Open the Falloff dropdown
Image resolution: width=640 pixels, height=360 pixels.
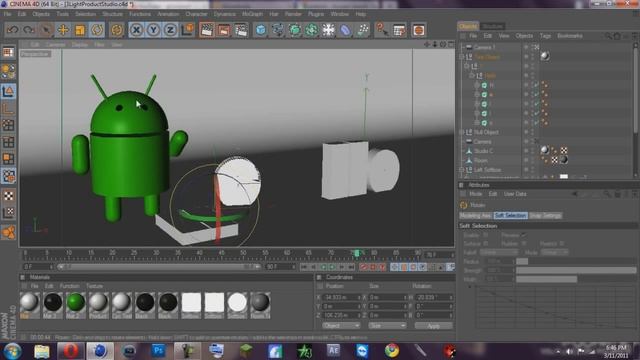click(x=499, y=253)
